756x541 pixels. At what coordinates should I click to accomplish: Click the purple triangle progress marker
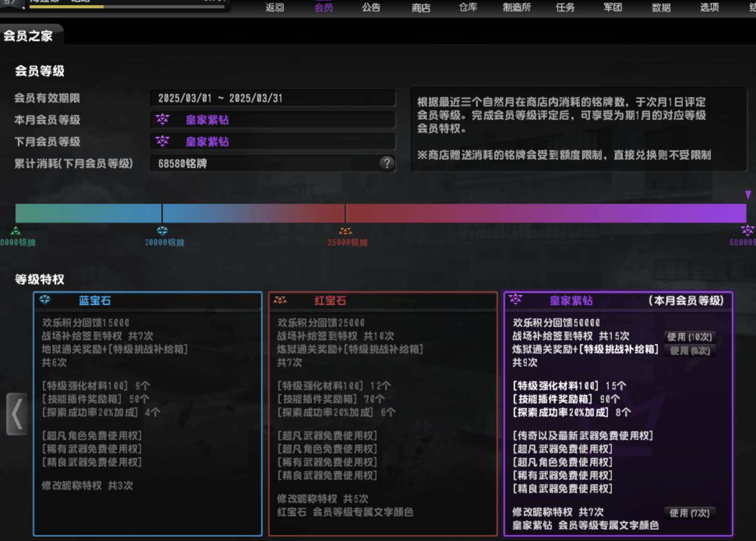748,195
